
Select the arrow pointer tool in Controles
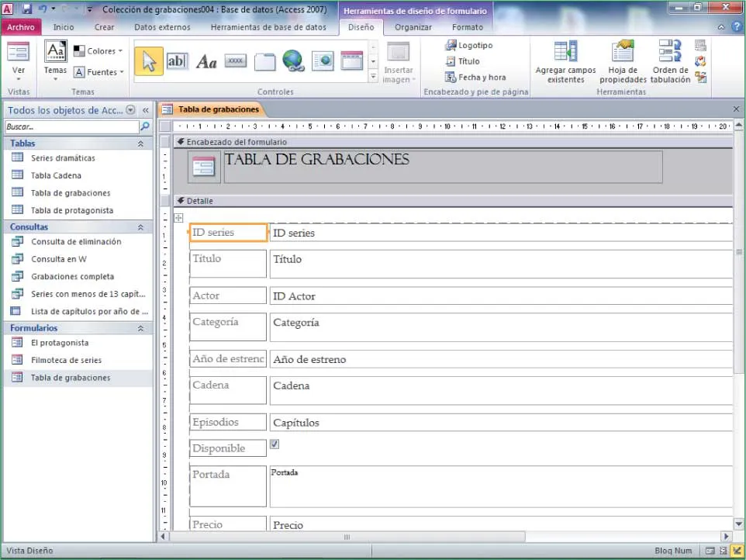pos(148,61)
